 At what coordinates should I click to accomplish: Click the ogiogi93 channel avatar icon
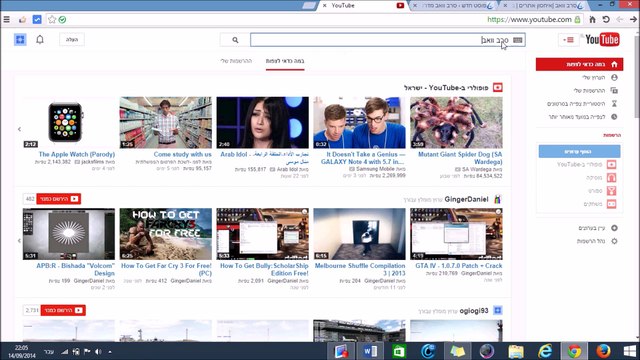(x=498, y=311)
